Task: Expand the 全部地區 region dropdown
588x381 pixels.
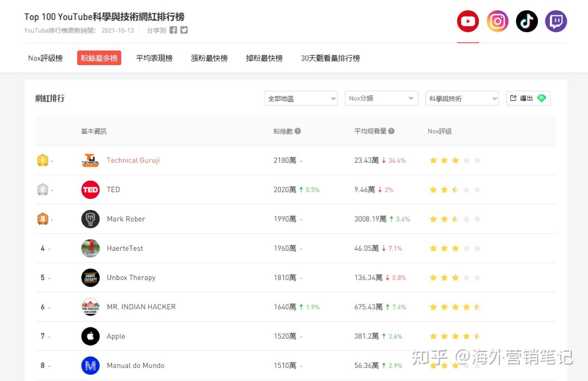Action: point(301,98)
